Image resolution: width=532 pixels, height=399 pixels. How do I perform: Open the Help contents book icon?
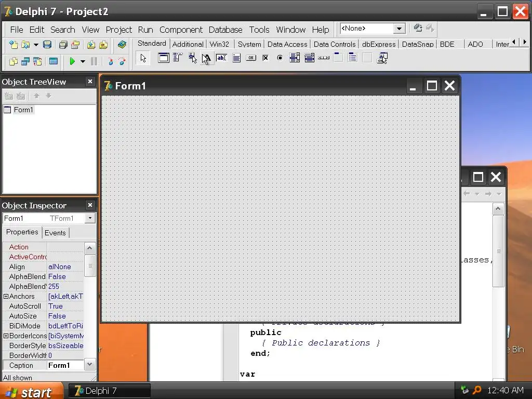(122, 45)
